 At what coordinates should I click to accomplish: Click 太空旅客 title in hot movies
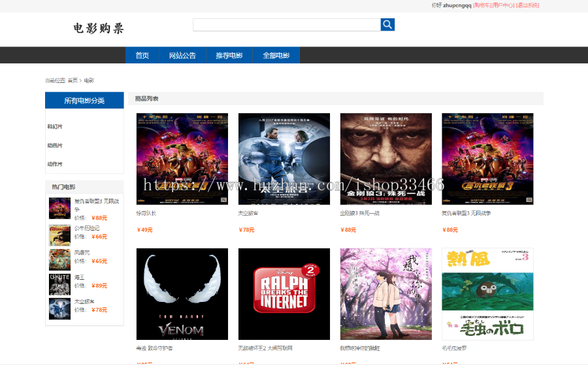click(x=84, y=301)
